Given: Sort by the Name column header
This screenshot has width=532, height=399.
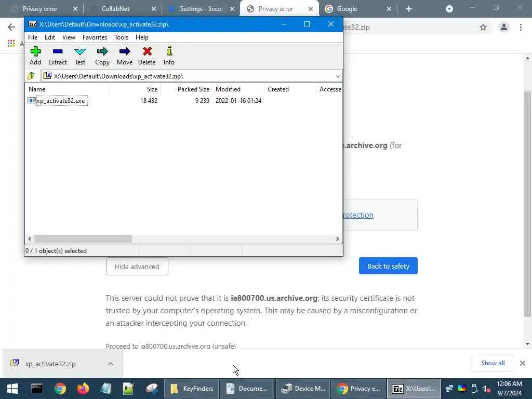Looking at the screenshot, I should coord(67,89).
